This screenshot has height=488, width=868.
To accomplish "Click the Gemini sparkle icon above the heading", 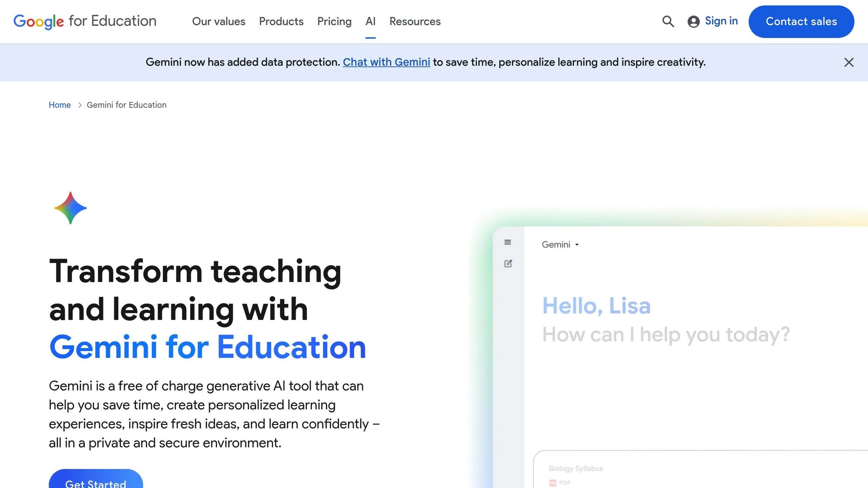I will tap(70, 208).
